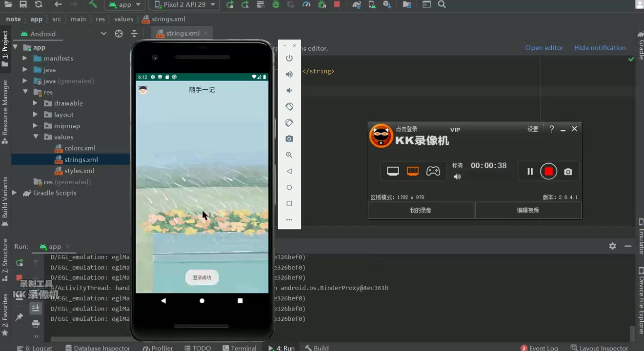Open the SDK Manager cube icon
Image resolution: width=644 pixels, height=351 pixels.
(x=387, y=4)
